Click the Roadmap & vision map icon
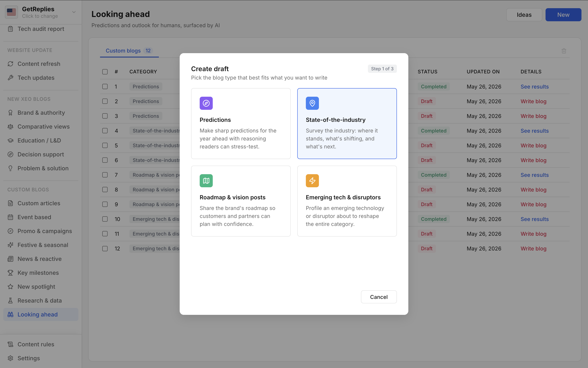The height and width of the screenshot is (368, 588). (206, 181)
